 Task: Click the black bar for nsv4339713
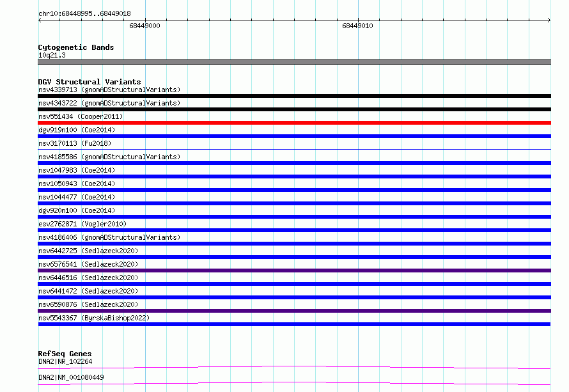tap(294, 96)
